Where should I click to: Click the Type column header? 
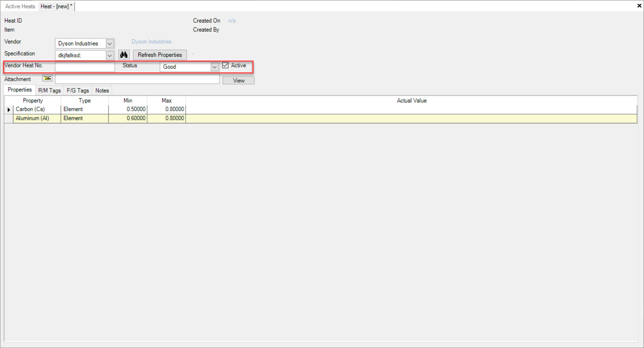[85, 101]
